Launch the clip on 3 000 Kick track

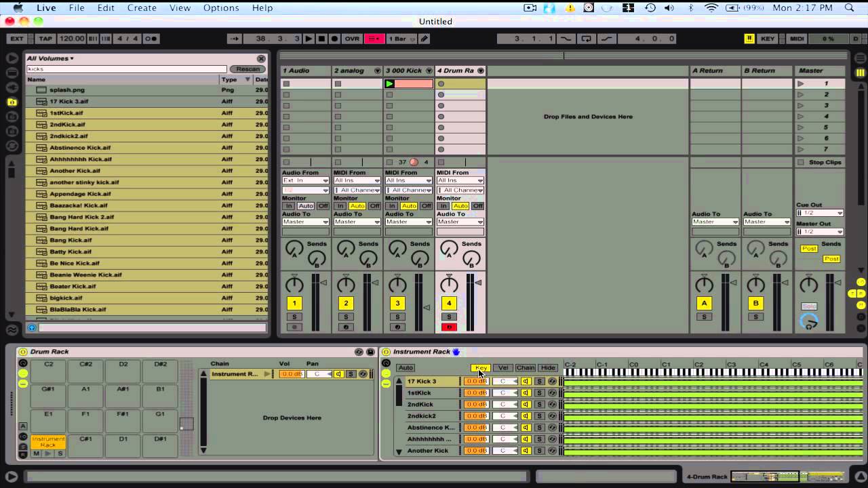coord(389,84)
